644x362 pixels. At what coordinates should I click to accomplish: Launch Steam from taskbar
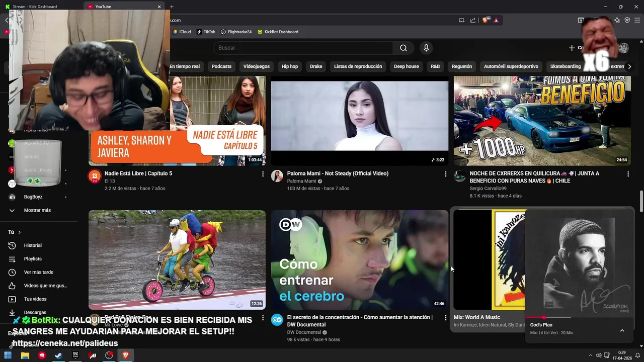tap(58, 355)
